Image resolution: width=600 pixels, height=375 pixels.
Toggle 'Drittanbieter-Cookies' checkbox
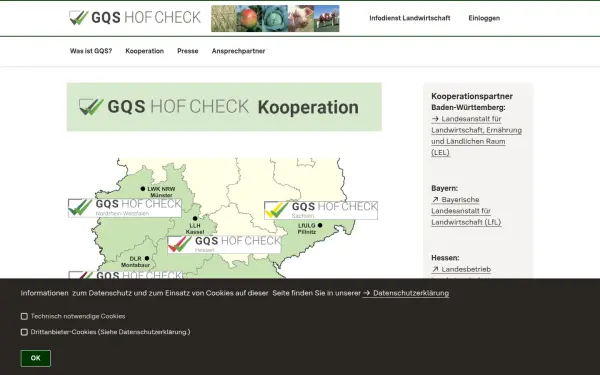(24, 332)
